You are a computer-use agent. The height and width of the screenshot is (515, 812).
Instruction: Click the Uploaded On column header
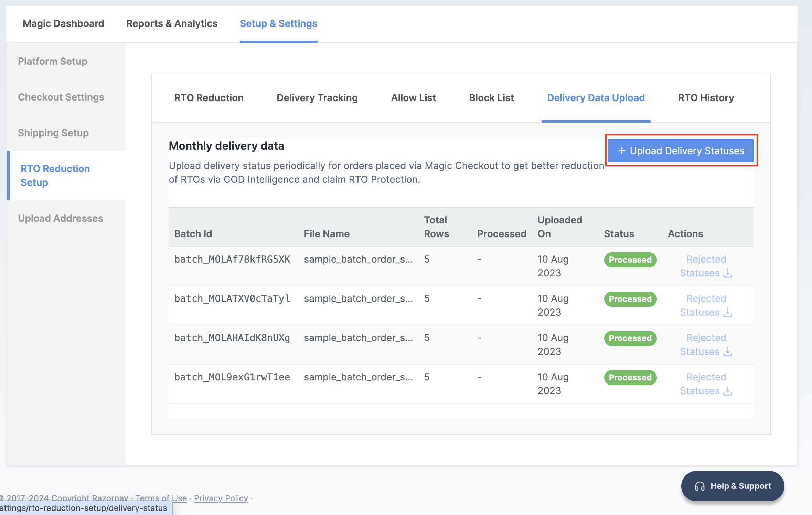560,227
